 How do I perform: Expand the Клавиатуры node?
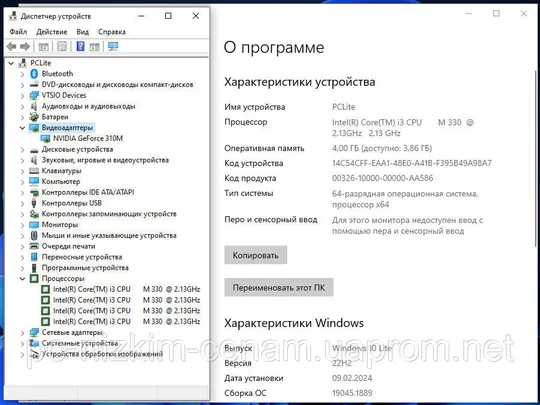pos(22,171)
